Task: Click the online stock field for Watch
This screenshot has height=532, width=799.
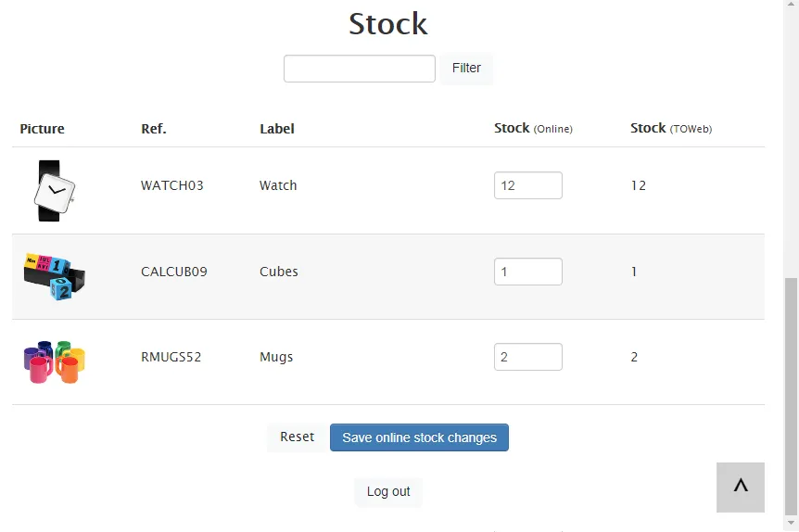Action: tap(527, 185)
